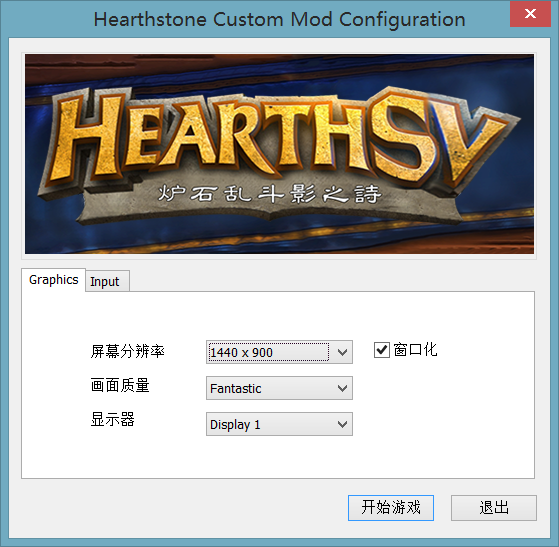The image size is (559, 547).
Task: Close the Hearthstone Custom Mod Configuration window
Action: 530,14
